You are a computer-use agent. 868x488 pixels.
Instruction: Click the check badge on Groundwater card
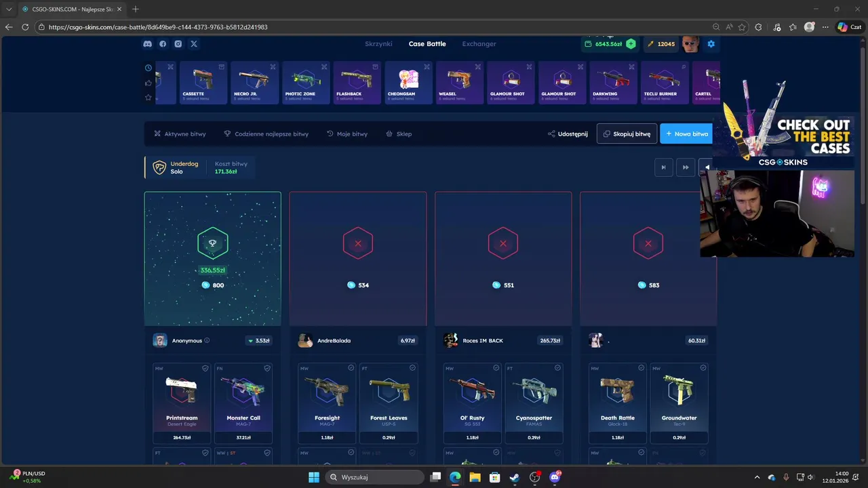coord(703,368)
